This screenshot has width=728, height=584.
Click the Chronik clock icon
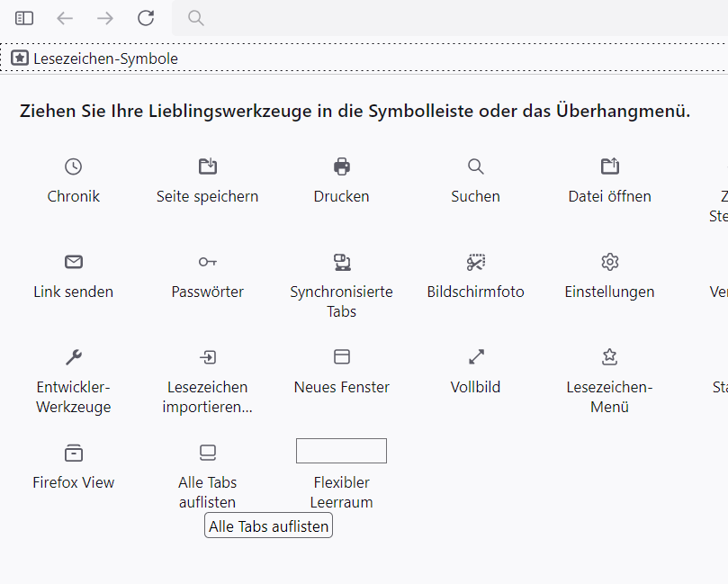74,166
